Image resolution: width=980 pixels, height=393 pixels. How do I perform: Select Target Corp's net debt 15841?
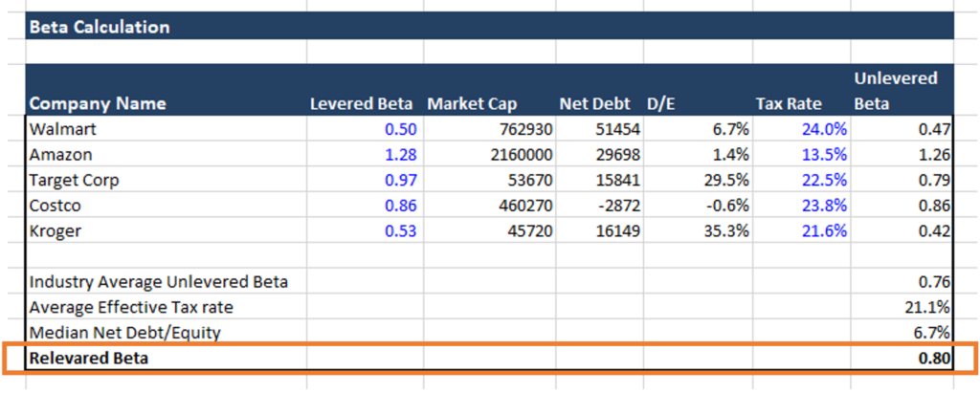pyautogui.click(x=599, y=181)
